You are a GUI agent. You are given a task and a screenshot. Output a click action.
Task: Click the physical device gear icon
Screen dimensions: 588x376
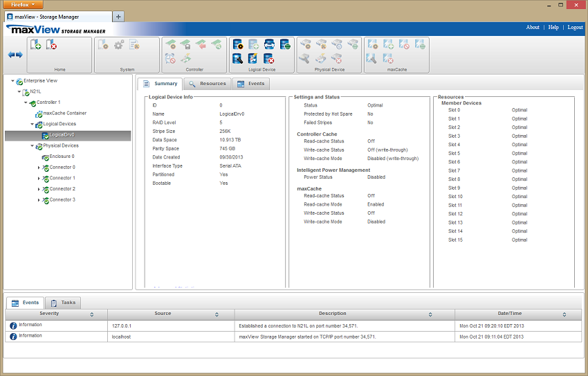(306, 44)
